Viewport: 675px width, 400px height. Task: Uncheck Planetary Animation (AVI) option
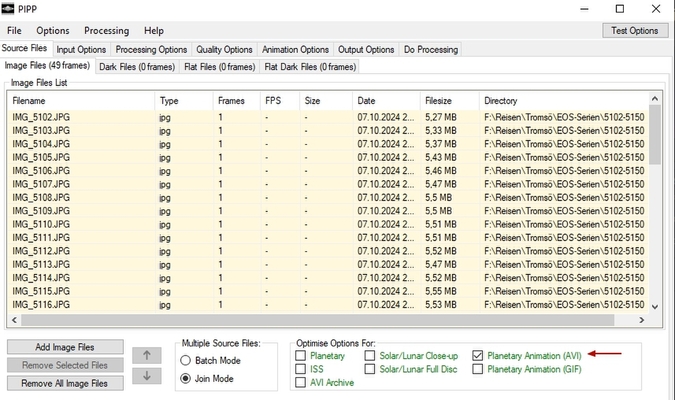point(478,355)
